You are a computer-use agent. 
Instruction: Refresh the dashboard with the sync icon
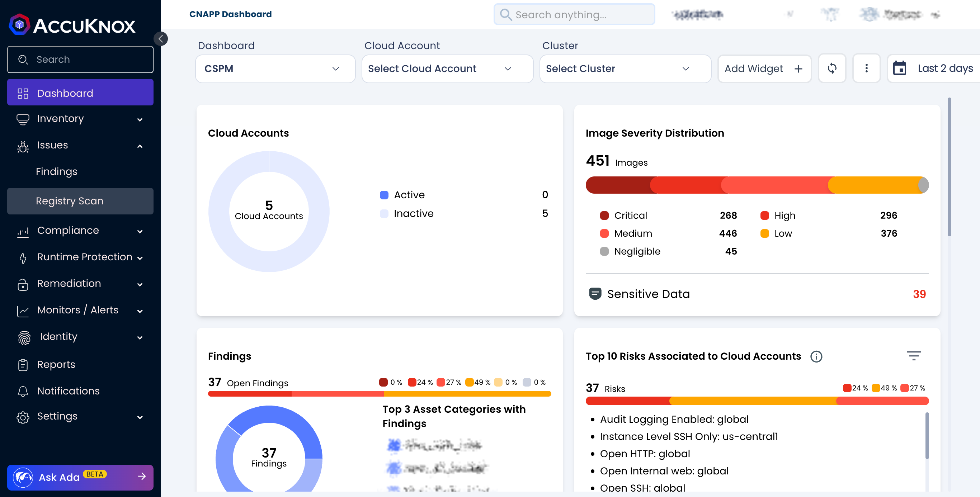pyautogui.click(x=832, y=68)
